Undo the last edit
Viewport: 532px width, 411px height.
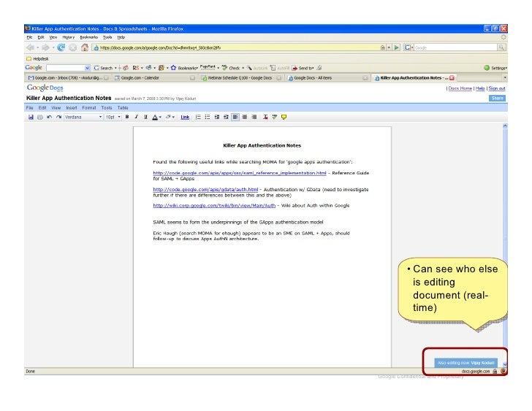[x=50, y=118]
